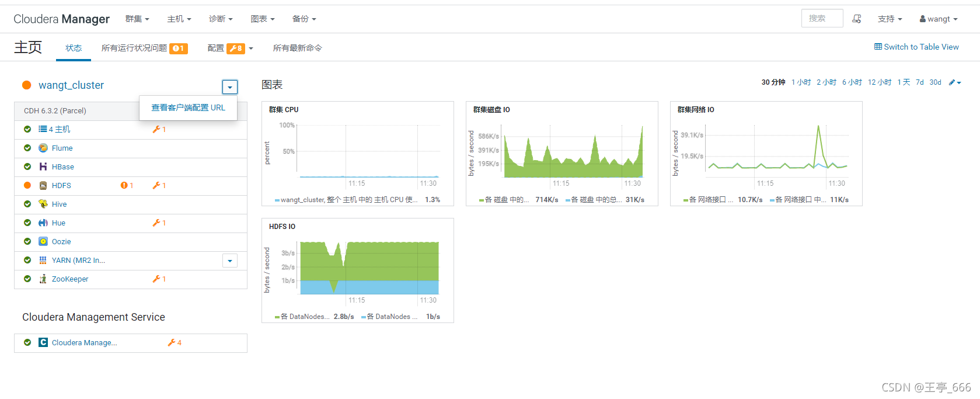Open YARN service actions dropdown
The height and width of the screenshot is (399, 980).
coord(230,261)
